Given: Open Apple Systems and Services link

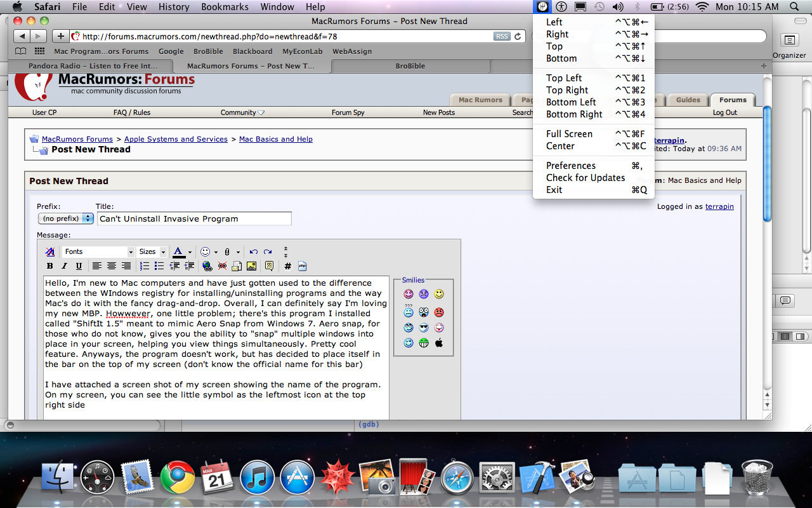Looking at the screenshot, I should point(176,139).
